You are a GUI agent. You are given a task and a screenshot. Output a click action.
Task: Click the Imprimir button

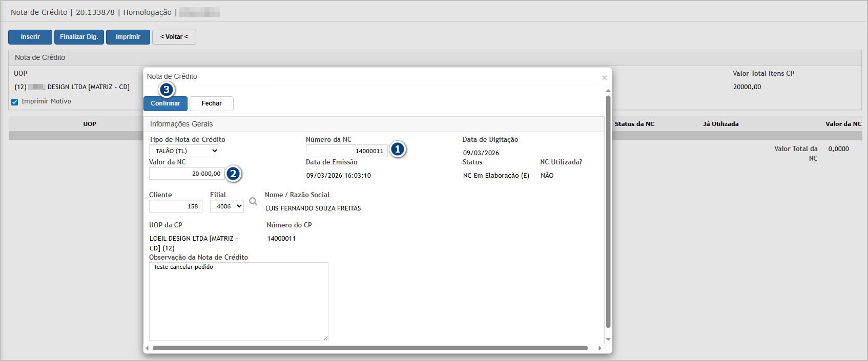coord(128,37)
